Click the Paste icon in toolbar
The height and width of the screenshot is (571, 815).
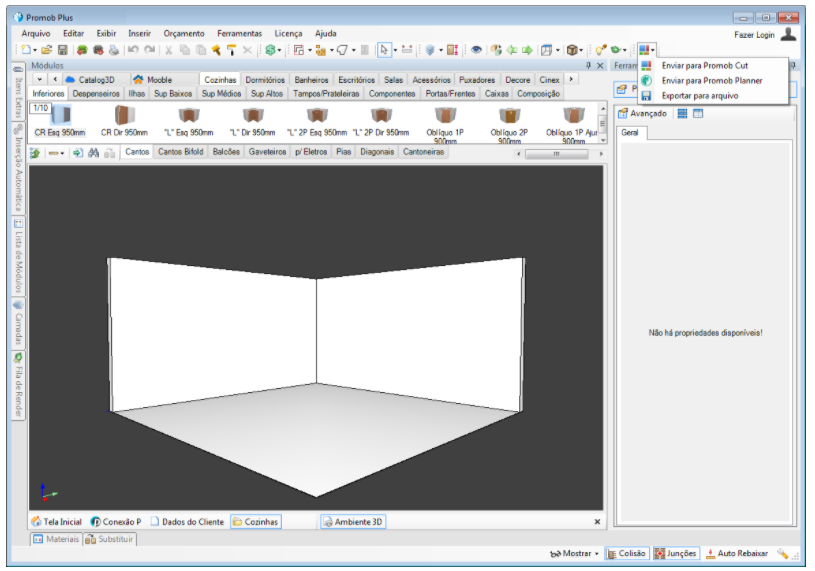coord(201,50)
